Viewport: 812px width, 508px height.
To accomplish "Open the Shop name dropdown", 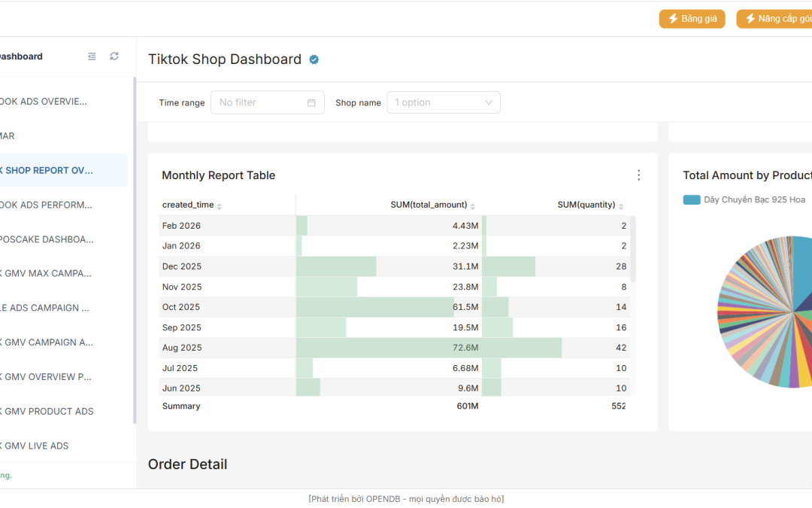I will [x=443, y=102].
